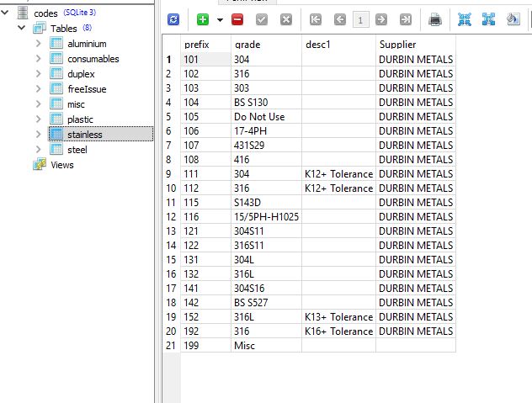Go to next page icon
This screenshot has height=403, width=532.
tap(381, 19)
